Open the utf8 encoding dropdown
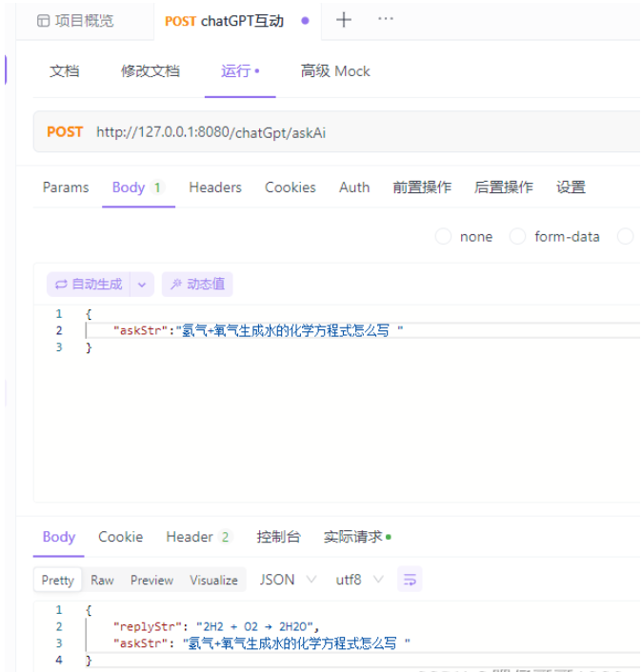 pyautogui.click(x=359, y=580)
